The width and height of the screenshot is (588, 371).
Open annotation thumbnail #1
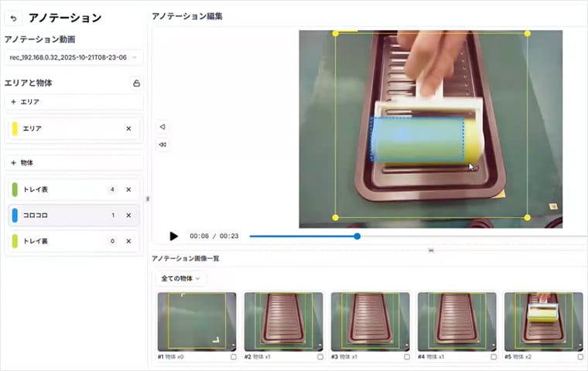click(x=197, y=322)
